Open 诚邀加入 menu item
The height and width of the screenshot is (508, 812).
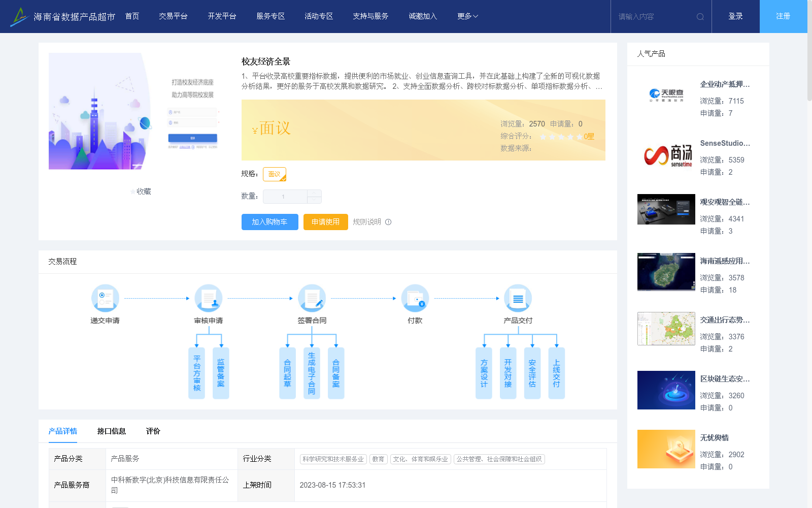[x=423, y=16]
